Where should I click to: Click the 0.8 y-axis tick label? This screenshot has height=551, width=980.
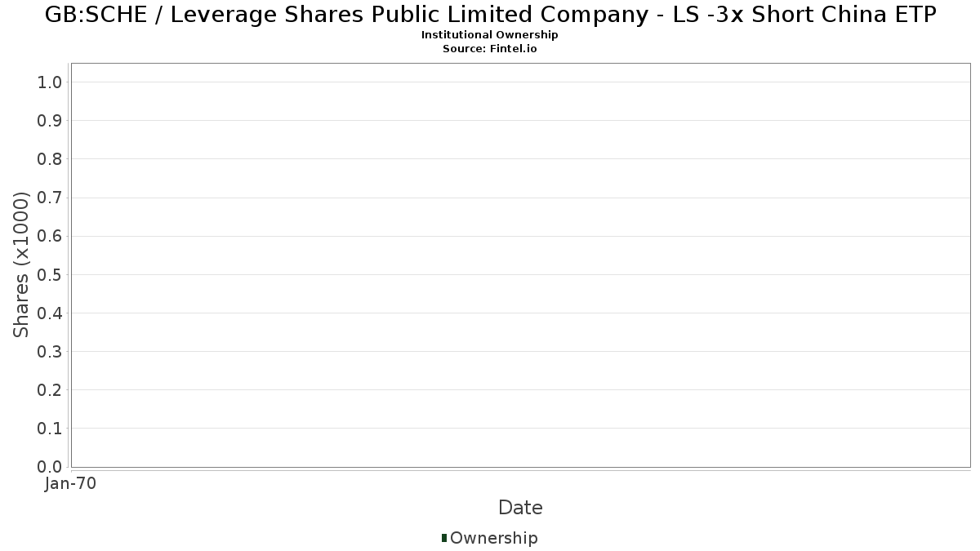[50, 159]
